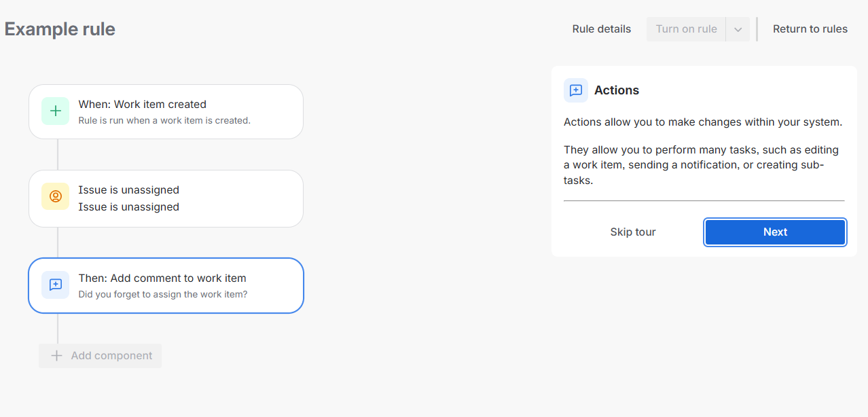Click the gray plus on the Add component button
This screenshot has width=868, height=417.
tap(55, 355)
